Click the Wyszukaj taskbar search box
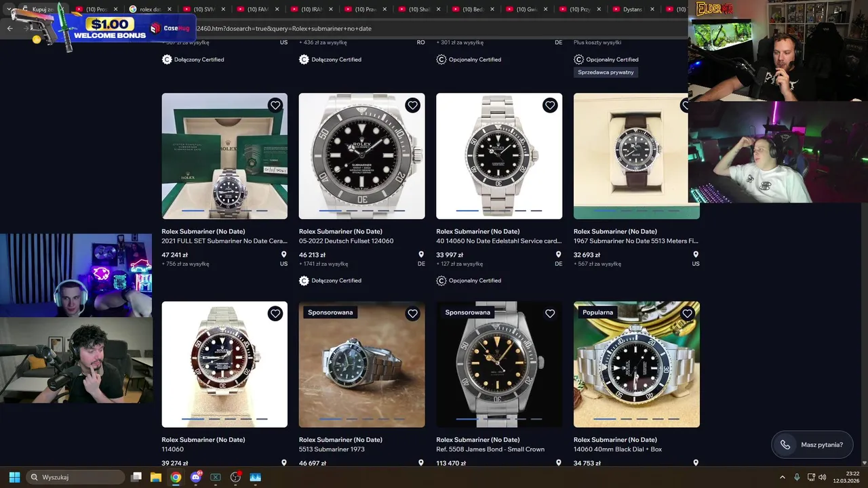868x488 pixels. point(75,477)
